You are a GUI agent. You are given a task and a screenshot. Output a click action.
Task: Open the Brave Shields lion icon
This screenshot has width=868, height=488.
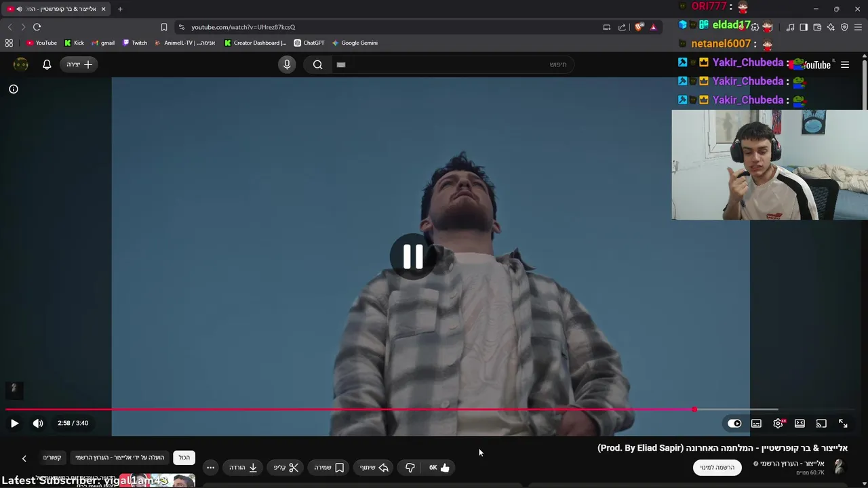click(639, 27)
